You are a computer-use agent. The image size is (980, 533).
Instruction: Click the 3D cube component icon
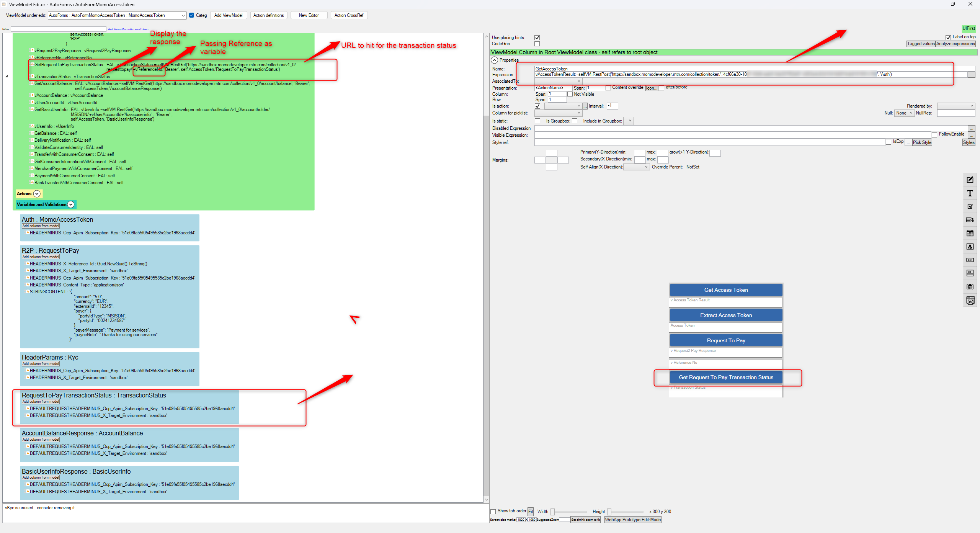pos(970,286)
